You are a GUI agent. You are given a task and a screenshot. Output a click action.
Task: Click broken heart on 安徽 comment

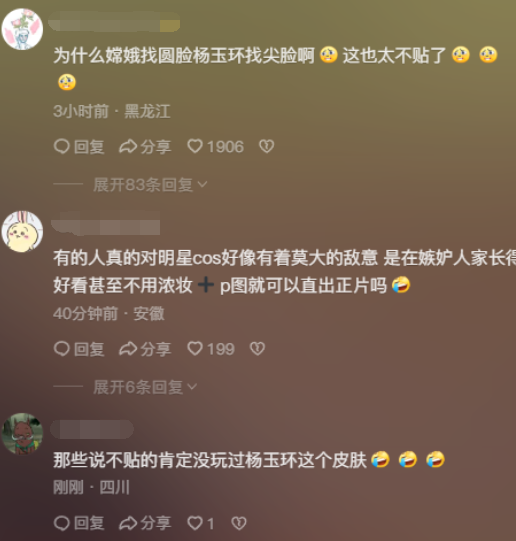click(257, 349)
